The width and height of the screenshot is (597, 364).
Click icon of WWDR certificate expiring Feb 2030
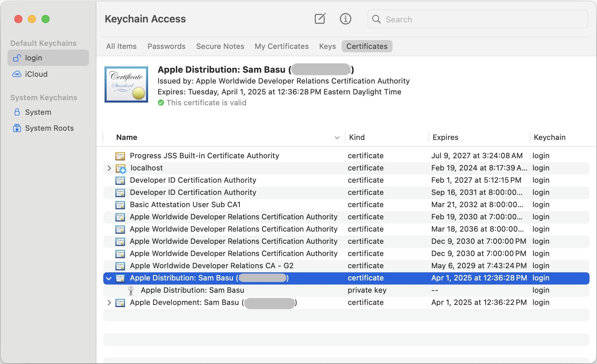point(120,217)
